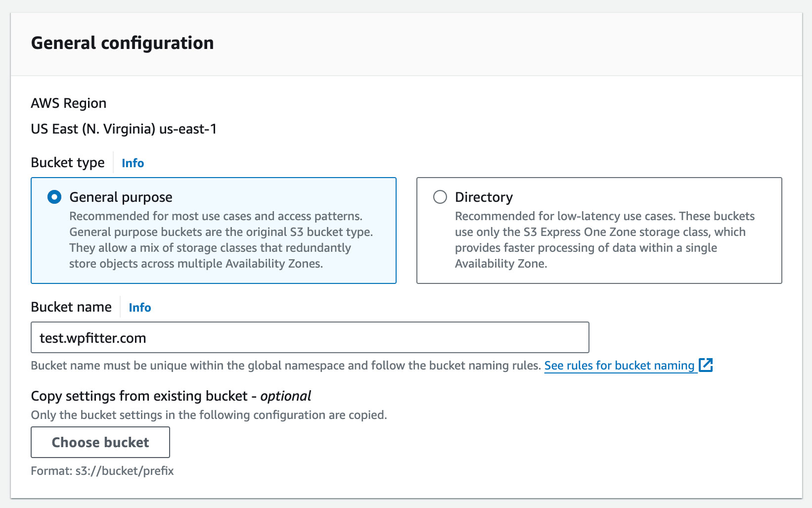Click 'Only the bucket settings' description text
The height and width of the screenshot is (508, 812).
coord(209,415)
